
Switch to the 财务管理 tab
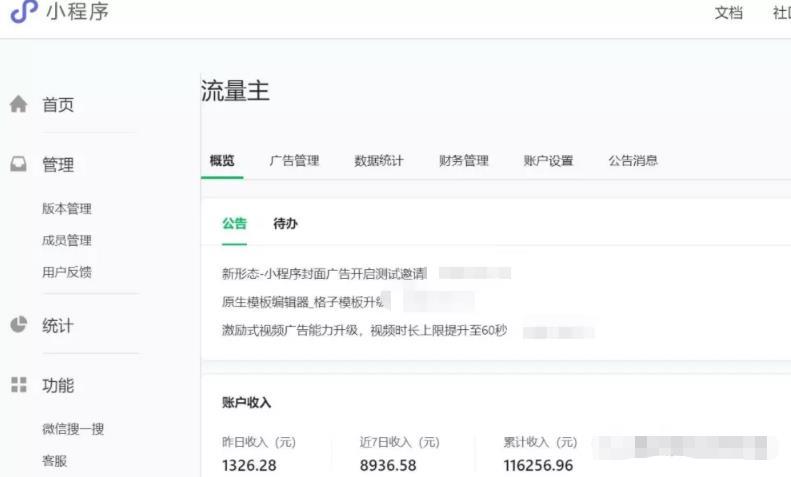[x=464, y=161]
